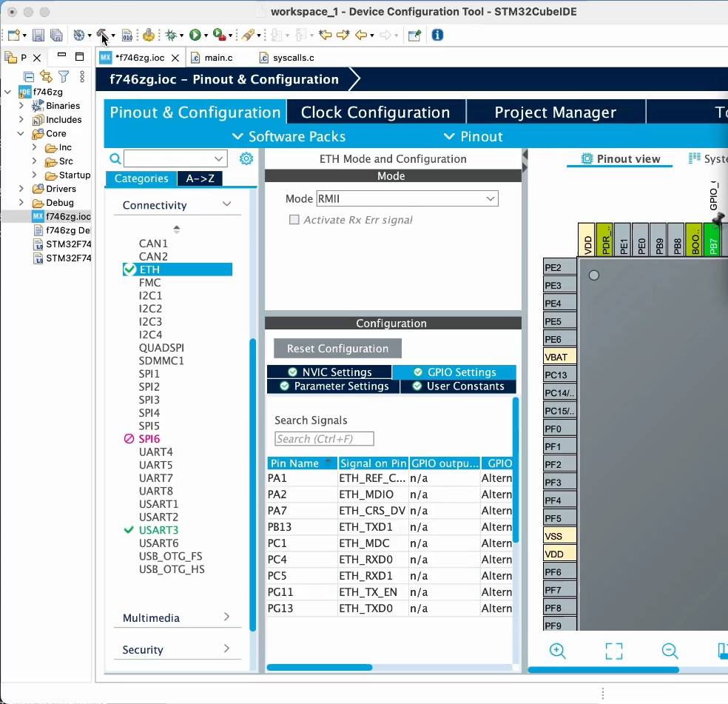Switch to Clock Configuration tab
This screenshot has height=704, width=728.
375,113
